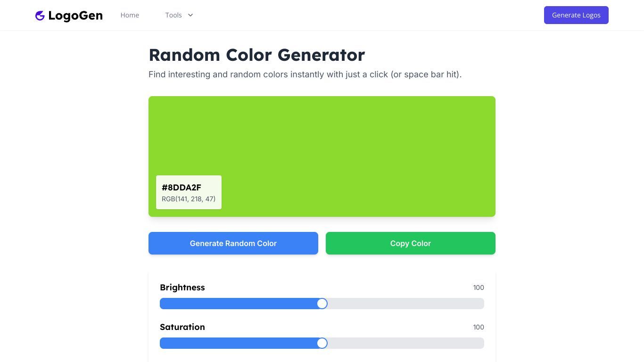Click the Saturation value 100
This screenshot has width=644, height=362.
pos(479,327)
